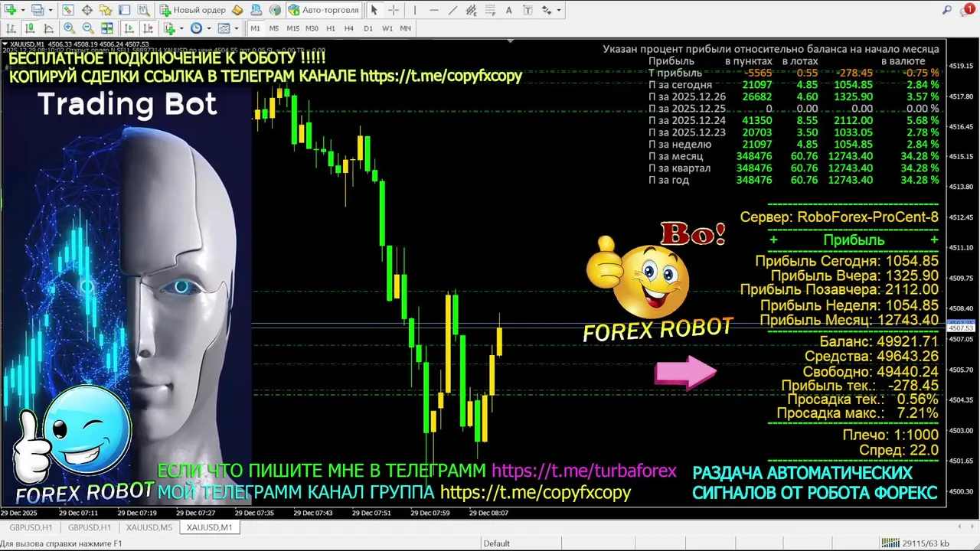This screenshot has height=551, width=980.
Task: Zoom in on the chart
Action: tap(69, 28)
